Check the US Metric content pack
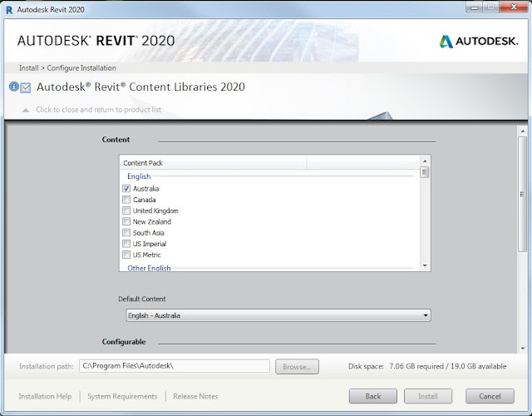 (126, 255)
